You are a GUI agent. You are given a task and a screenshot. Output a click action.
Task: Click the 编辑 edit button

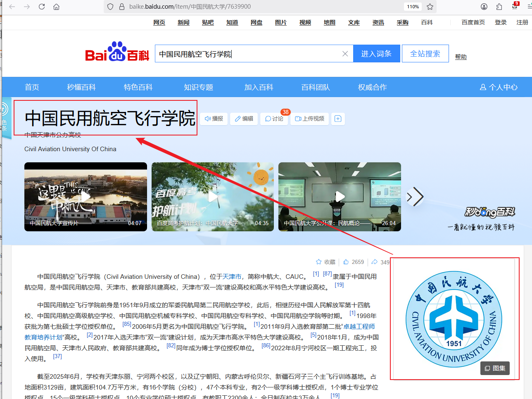[244, 119]
